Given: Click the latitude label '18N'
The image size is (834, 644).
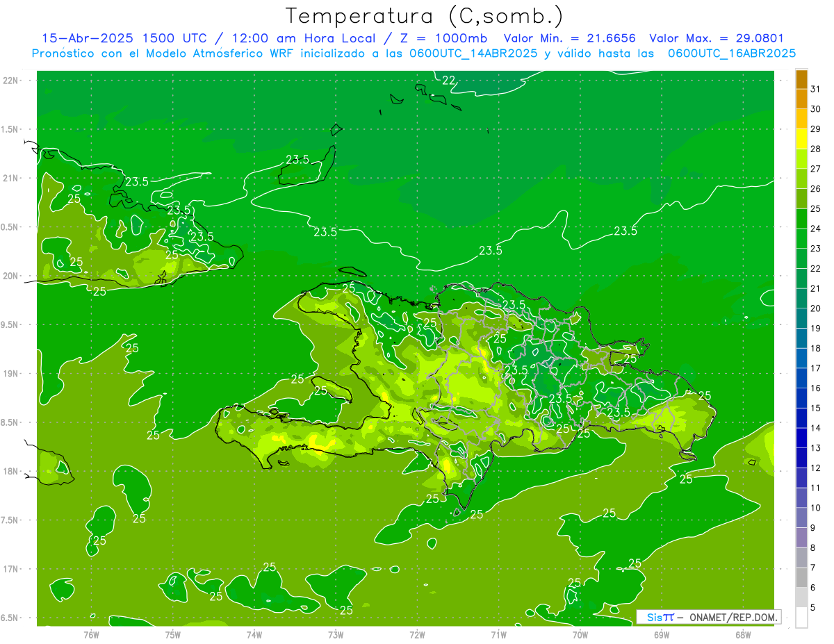Looking at the screenshot, I should pyautogui.click(x=10, y=472).
